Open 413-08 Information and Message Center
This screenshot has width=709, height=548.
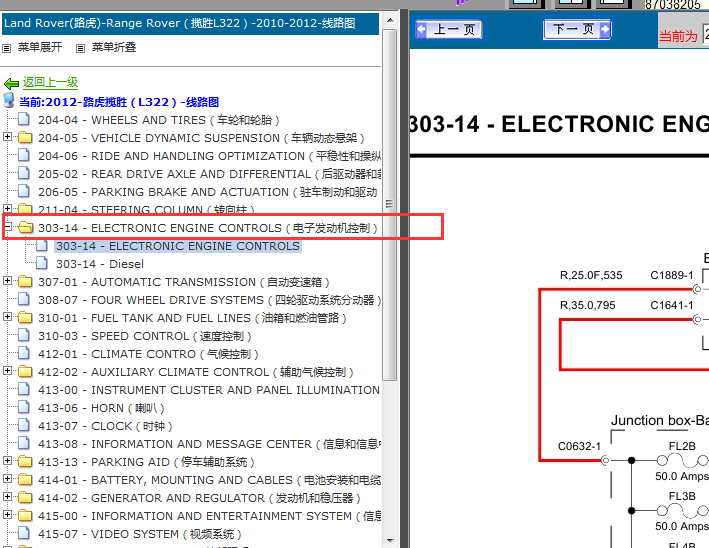[x=209, y=444]
